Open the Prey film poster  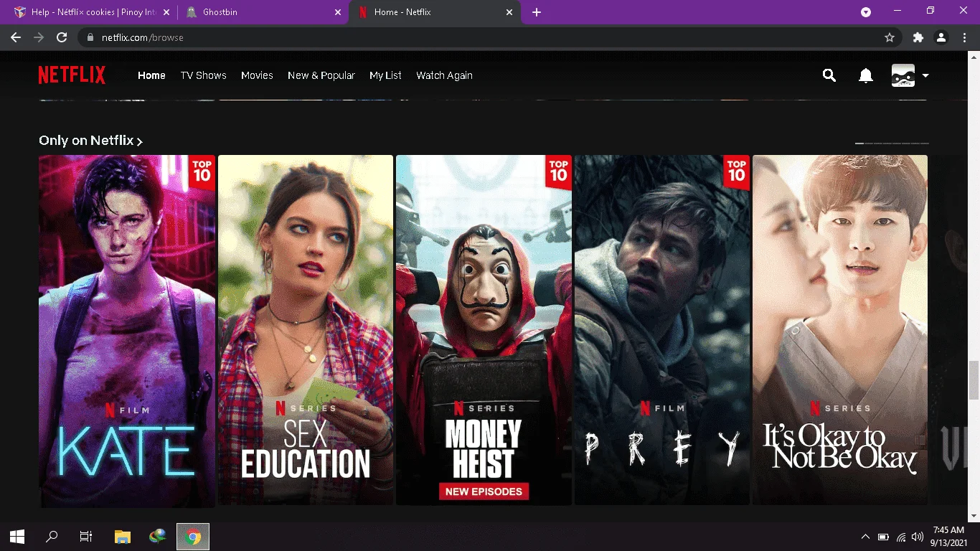pyautogui.click(x=662, y=330)
